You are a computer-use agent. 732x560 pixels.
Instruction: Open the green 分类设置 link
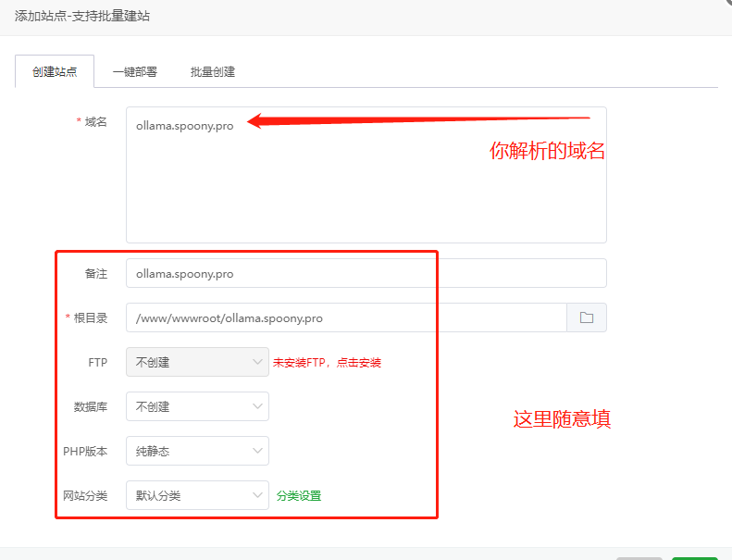tap(299, 495)
